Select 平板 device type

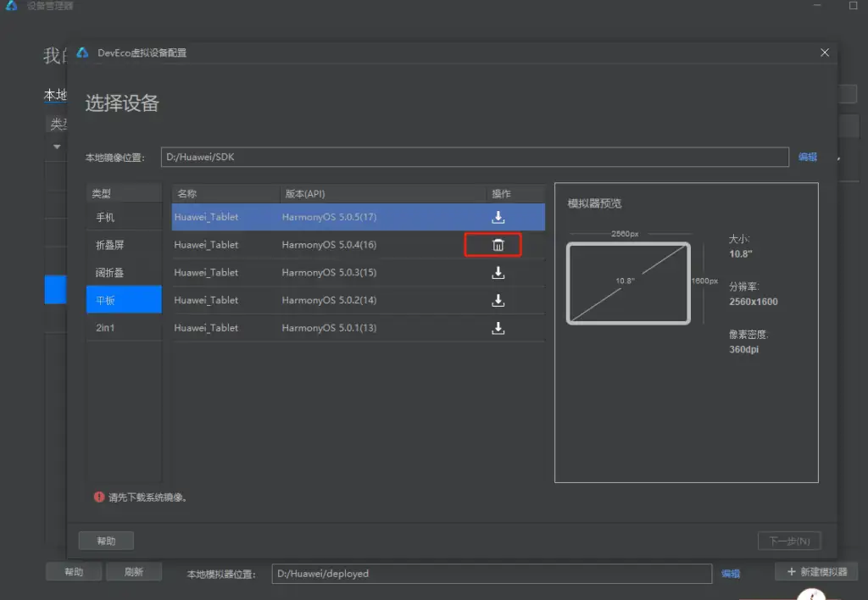pyautogui.click(x=124, y=300)
